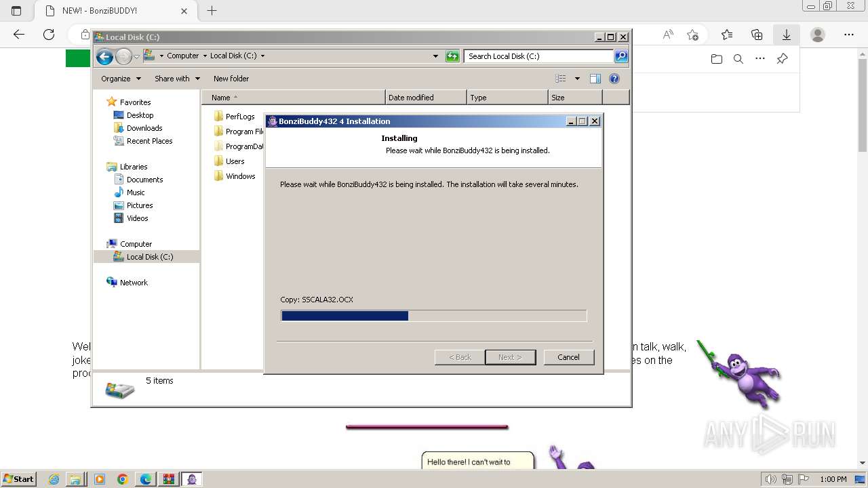Image resolution: width=868 pixels, height=488 pixels.
Task: Open WinRAR taskbar icon
Action: pos(169,479)
